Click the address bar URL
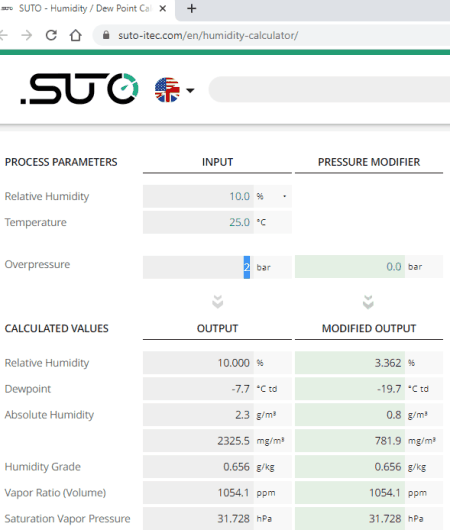 tap(208, 35)
